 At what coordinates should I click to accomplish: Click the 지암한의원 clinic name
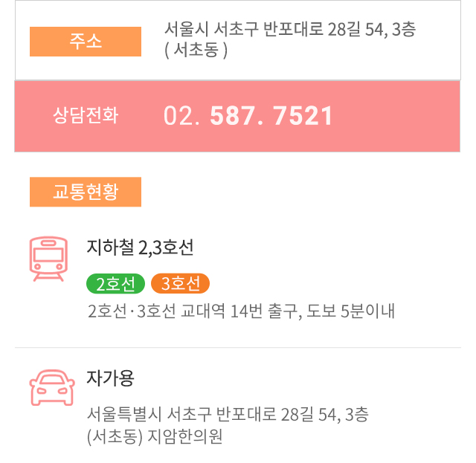coord(185,436)
